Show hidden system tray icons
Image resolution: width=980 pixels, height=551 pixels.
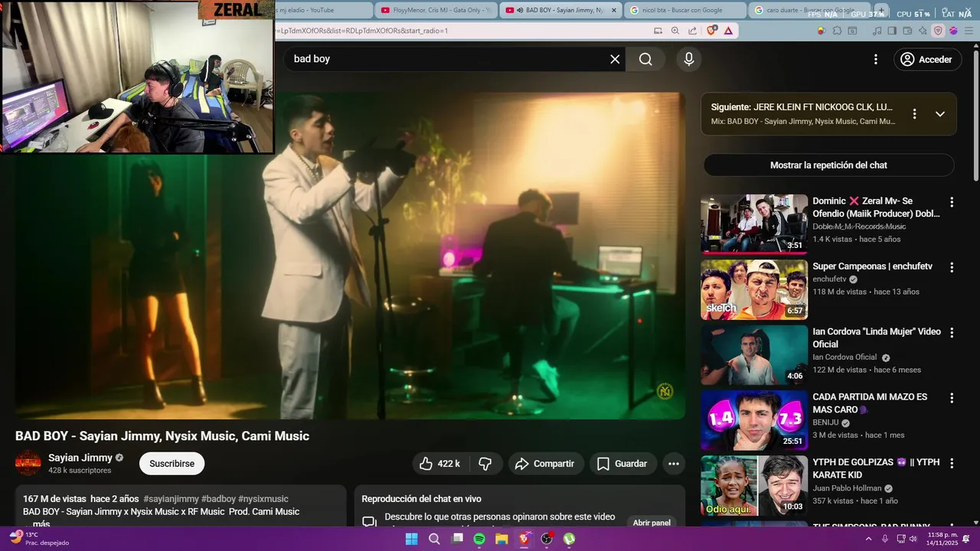tap(869, 539)
